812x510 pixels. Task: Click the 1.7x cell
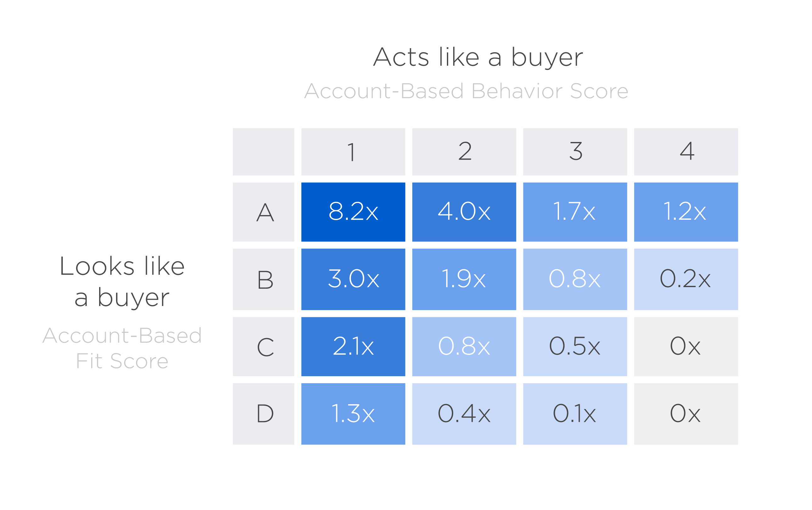tap(575, 212)
